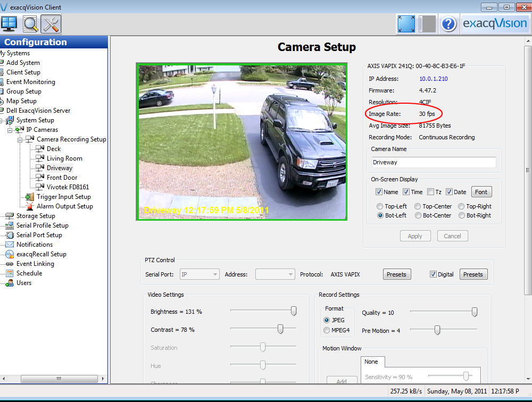Click the exacqVision logo button
Image resolution: width=532 pixels, height=402 pixels.
[x=494, y=24]
